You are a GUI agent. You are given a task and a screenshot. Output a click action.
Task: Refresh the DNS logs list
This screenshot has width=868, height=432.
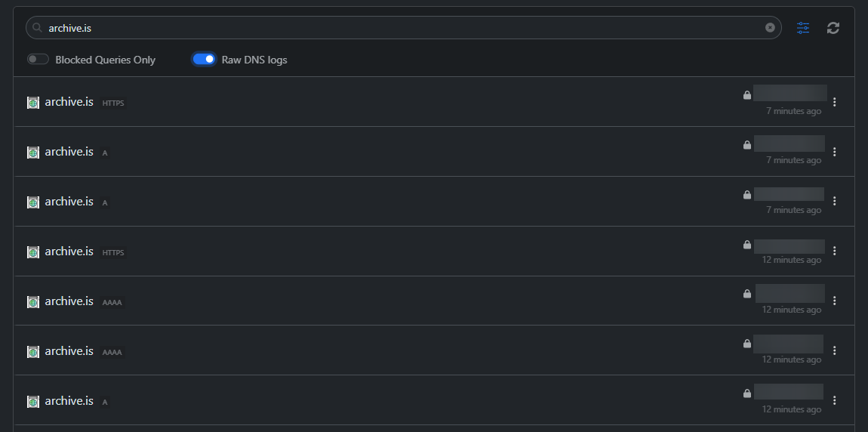833,28
